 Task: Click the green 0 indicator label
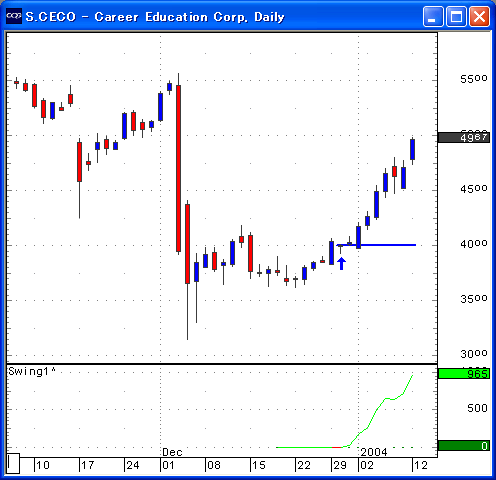coord(464,446)
